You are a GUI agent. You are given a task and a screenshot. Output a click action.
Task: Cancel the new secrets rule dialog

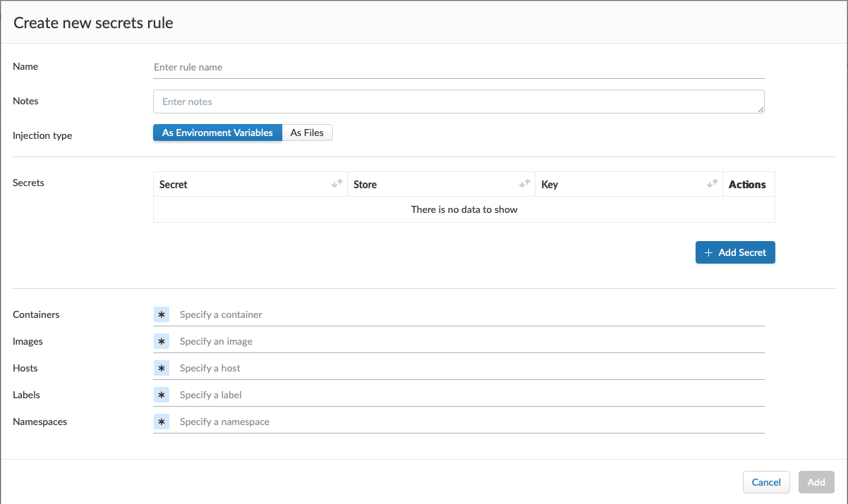coord(766,482)
